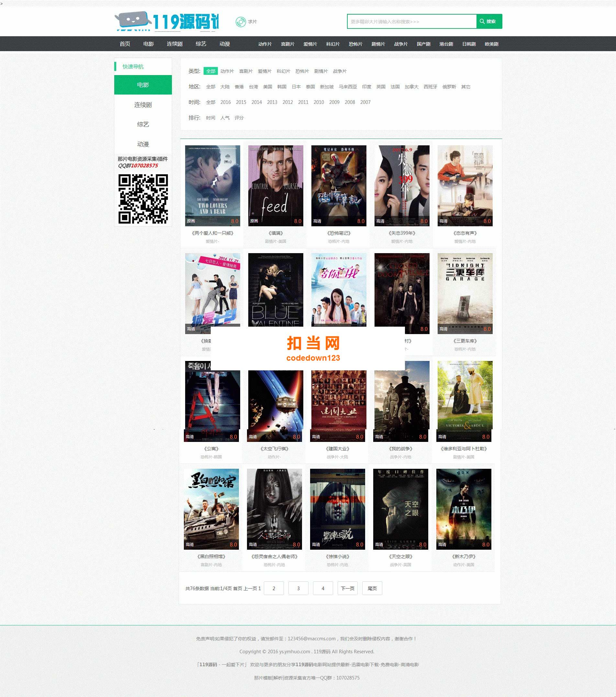Open 连续剧 in the quick navigation sidebar
Viewport: 616px width, 697px height.
point(143,105)
